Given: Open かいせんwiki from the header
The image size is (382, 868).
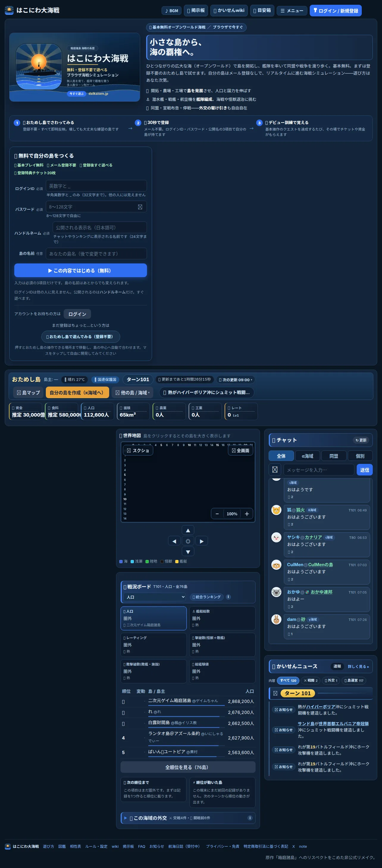Looking at the screenshot, I should [229, 10].
